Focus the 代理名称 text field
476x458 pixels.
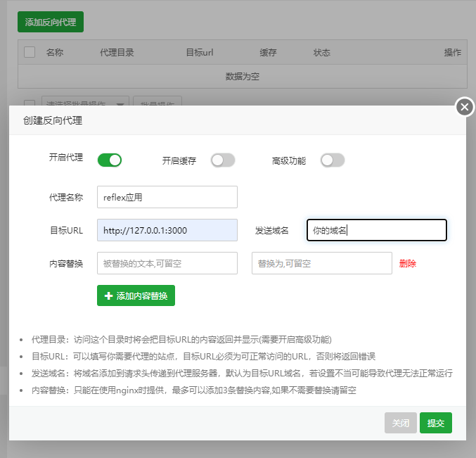167,197
